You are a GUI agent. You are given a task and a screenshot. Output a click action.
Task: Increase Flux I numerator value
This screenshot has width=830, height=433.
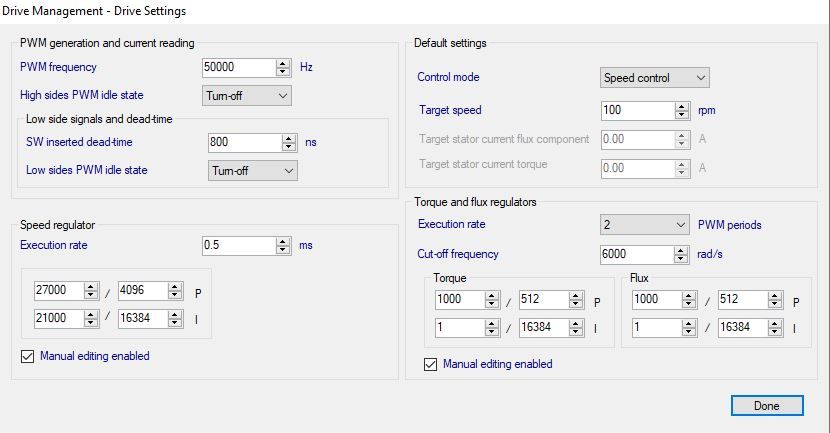pyautogui.click(x=689, y=323)
